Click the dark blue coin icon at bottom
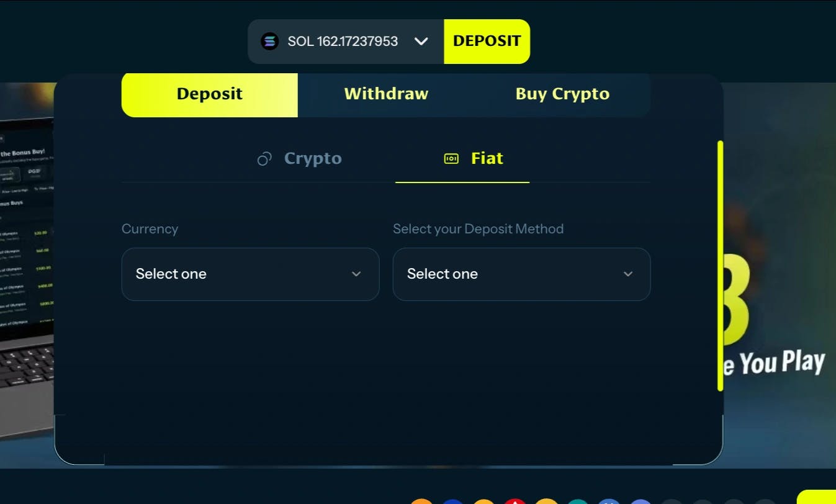The height and width of the screenshot is (504, 836). pos(453,501)
